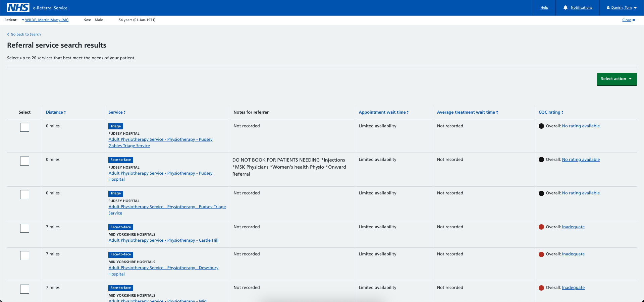The height and width of the screenshot is (302, 644).
Task: Click the DO NOT BOOK referrer note
Action: pos(289,167)
